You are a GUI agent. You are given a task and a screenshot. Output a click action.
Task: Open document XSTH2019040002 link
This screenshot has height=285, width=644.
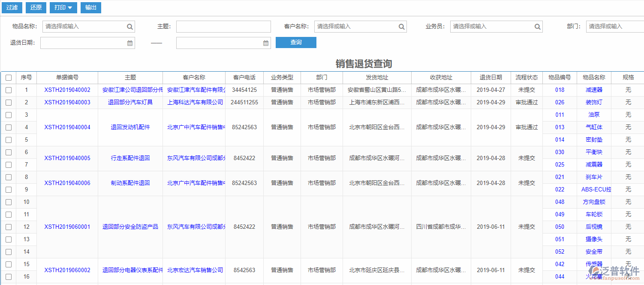pyautogui.click(x=67, y=90)
